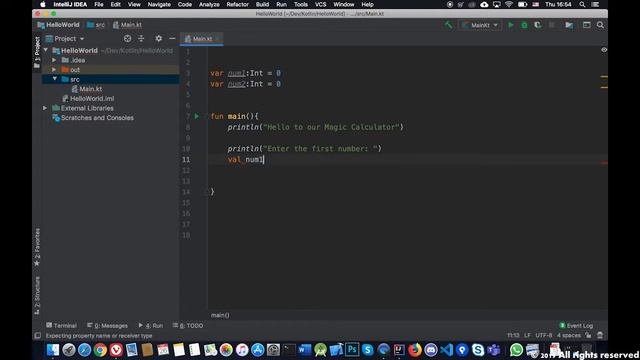Run with coverage icon in toolbar

coord(538,25)
